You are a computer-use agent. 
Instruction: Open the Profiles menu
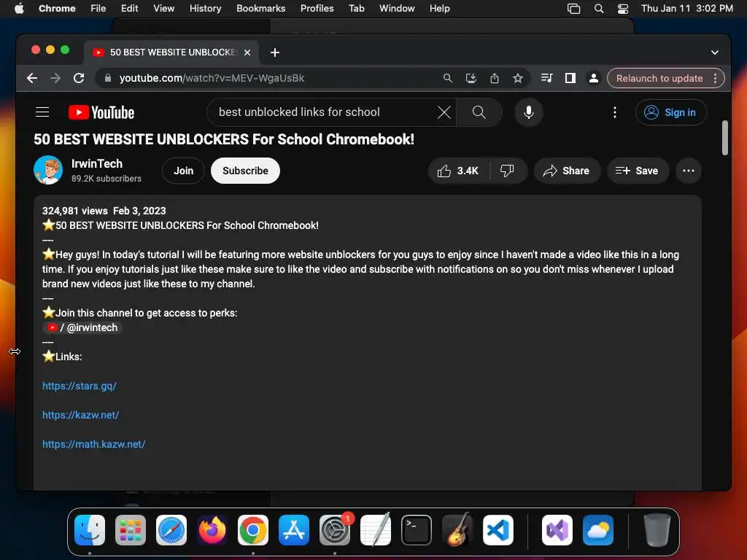pyautogui.click(x=317, y=9)
